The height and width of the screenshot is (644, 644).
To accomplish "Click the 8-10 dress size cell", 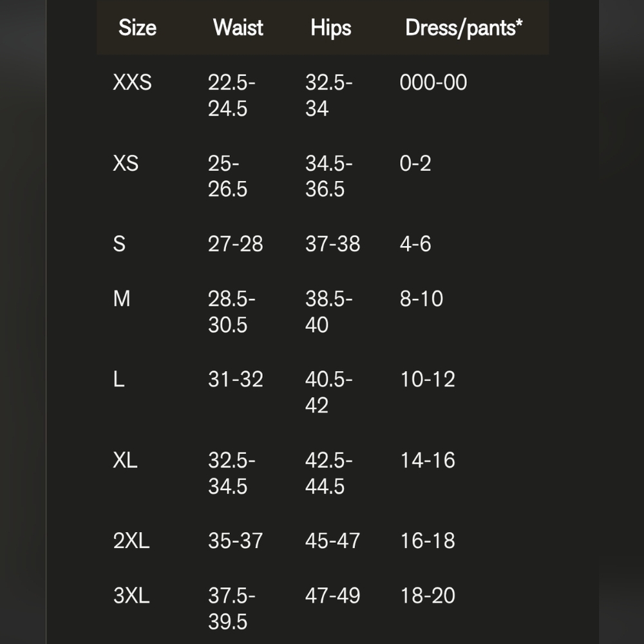I will (421, 299).
